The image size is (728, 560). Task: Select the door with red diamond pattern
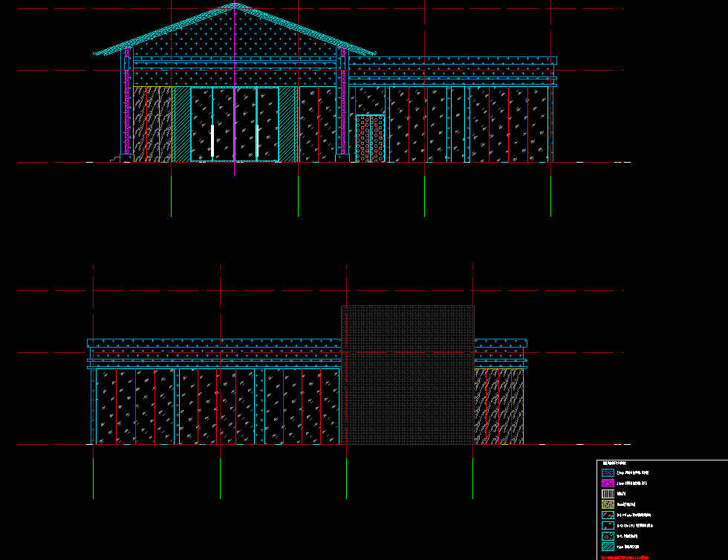tap(368, 138)
